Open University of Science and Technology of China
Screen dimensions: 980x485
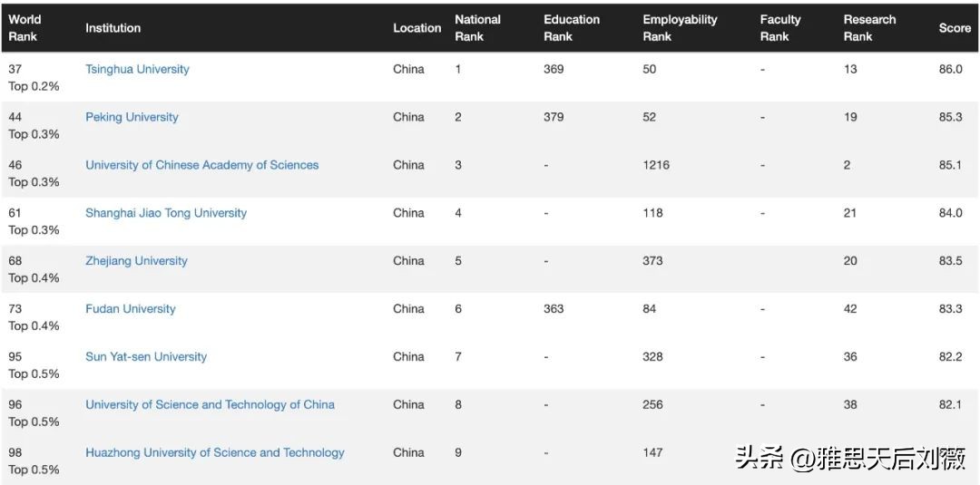click(210, 405)
